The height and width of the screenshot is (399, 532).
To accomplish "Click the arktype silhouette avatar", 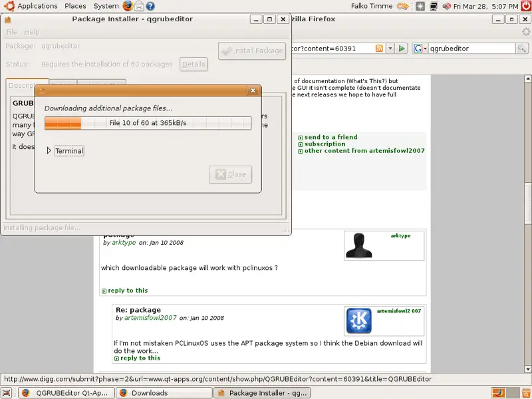I will [358, 245].
